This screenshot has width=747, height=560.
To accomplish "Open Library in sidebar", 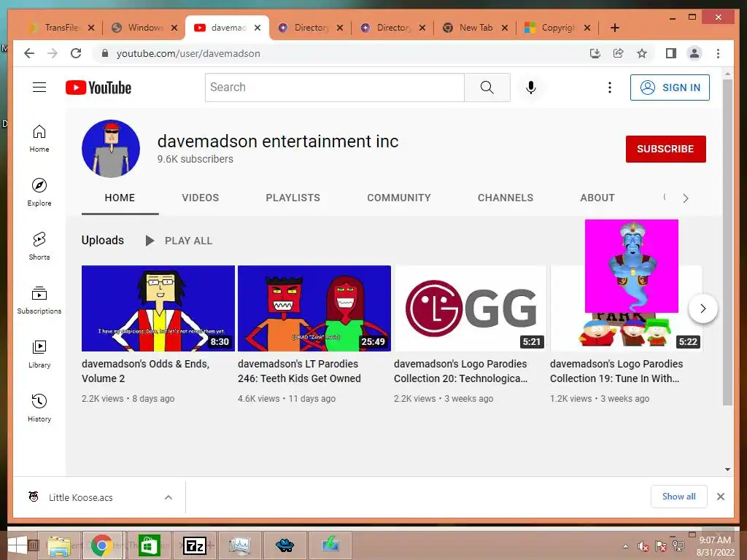I will 39,354.
